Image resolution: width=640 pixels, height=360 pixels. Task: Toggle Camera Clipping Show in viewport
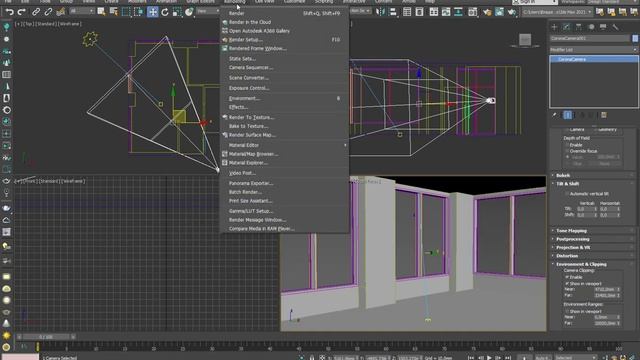(567, 283)
